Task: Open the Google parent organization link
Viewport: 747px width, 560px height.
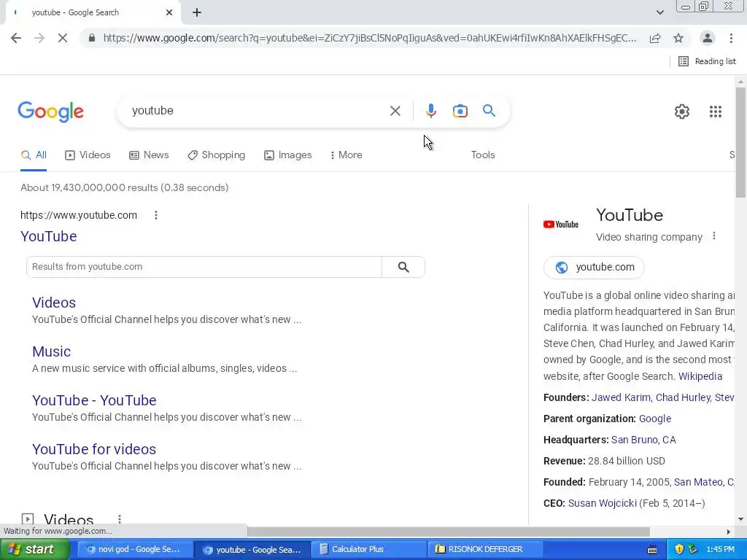Action: coord(655,419)
